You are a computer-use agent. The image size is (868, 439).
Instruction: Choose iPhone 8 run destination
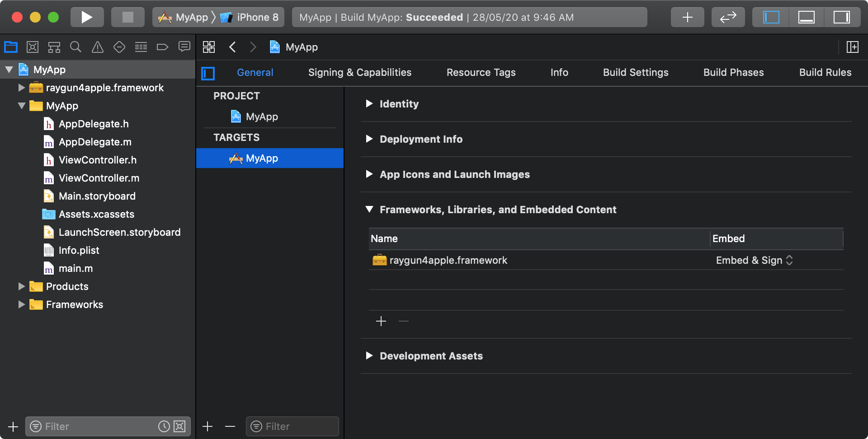click(x=250, y=17)
